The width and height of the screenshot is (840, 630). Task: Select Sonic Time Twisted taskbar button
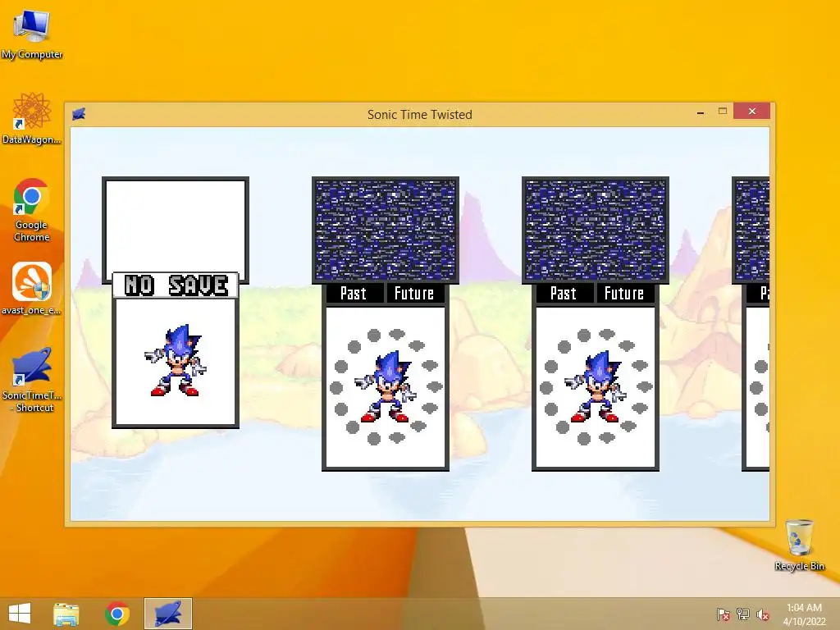point(168,614)
